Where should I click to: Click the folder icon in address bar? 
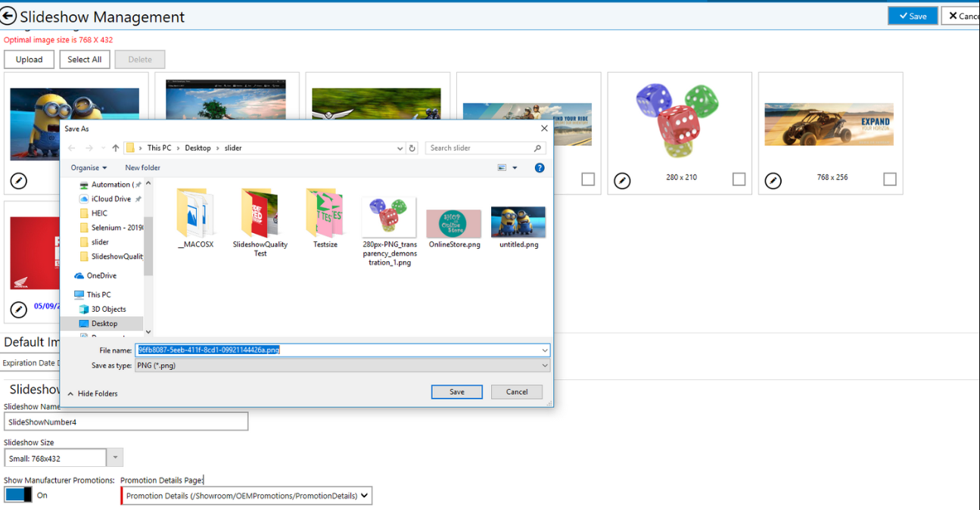click(130, 148)
